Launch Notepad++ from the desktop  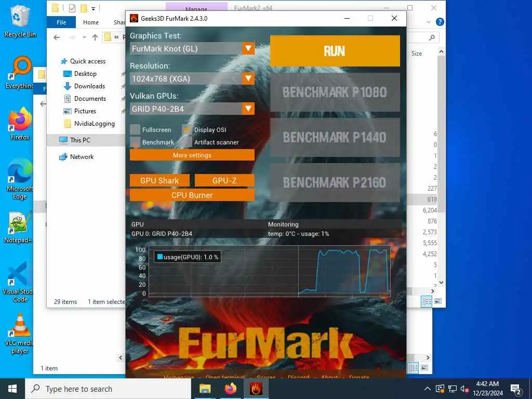point(19,227)
